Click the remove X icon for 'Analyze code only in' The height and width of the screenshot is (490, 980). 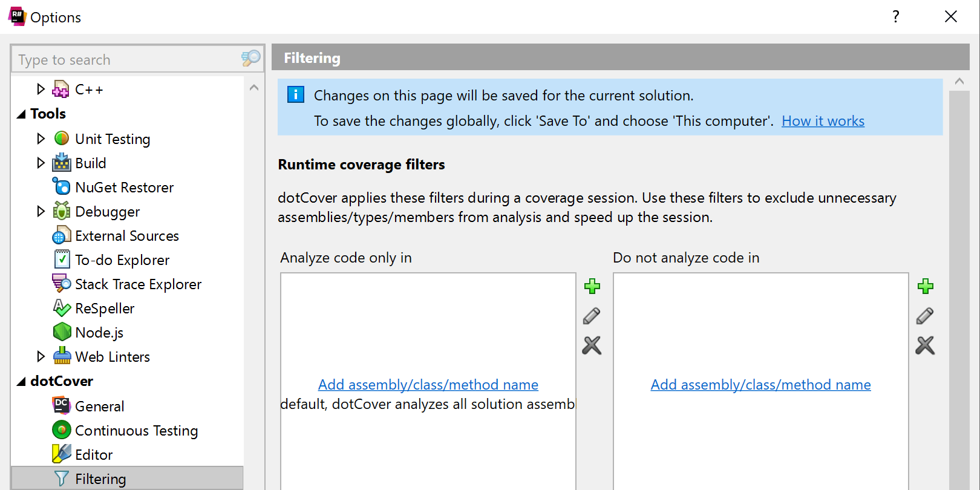[592, 345]
